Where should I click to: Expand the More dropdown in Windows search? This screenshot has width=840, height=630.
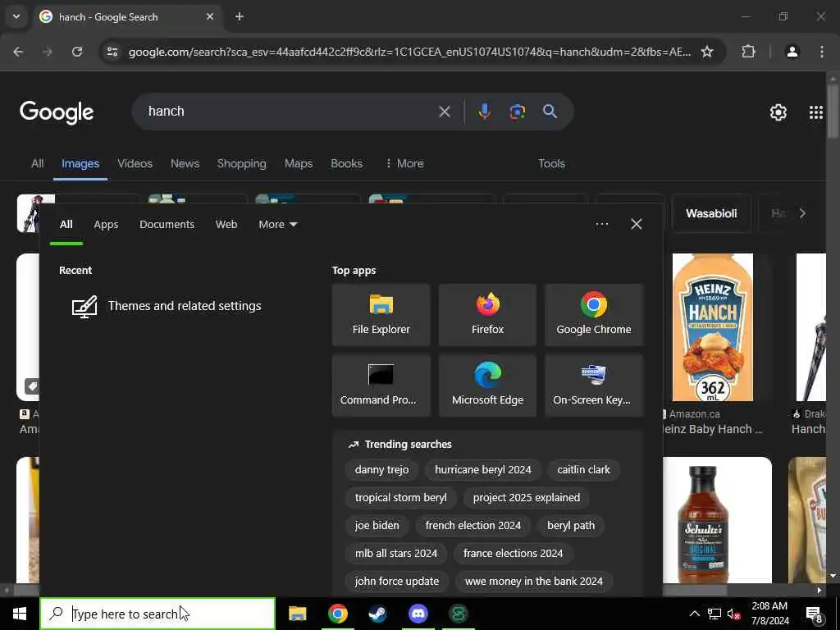277,225
